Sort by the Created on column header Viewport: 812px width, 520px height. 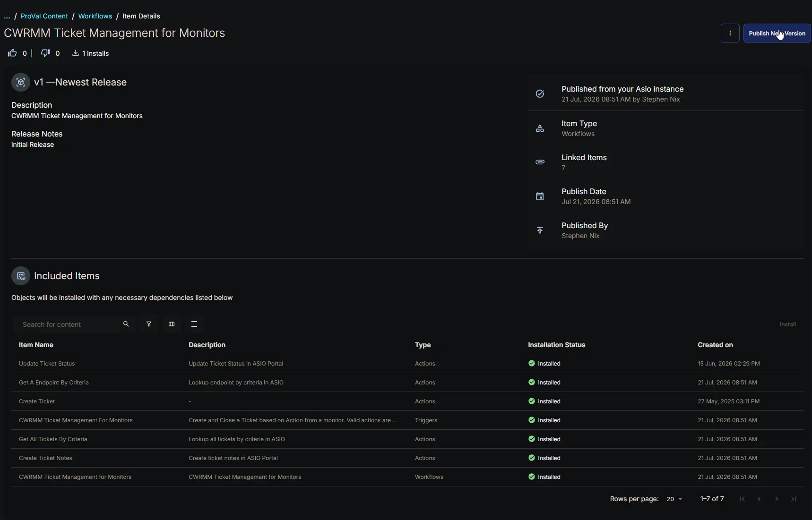click(x=716, y=345)
